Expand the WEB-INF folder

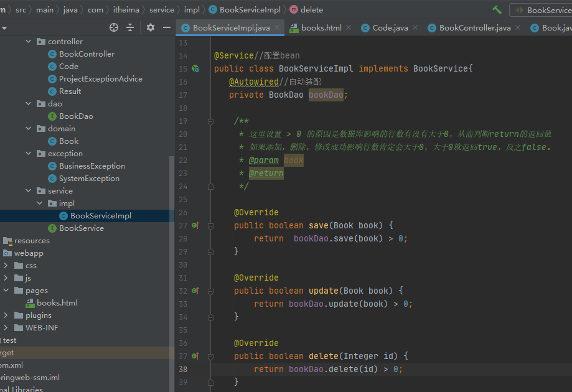click(x=6, y=328)
